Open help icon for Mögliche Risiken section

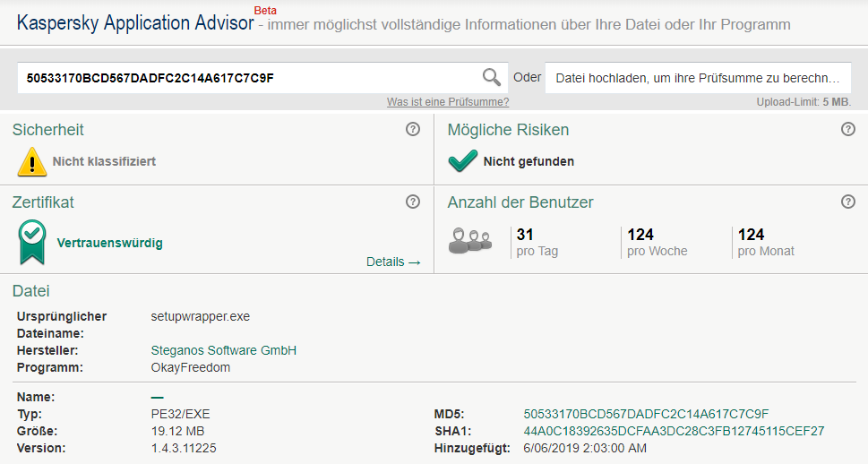coord(848,129)
